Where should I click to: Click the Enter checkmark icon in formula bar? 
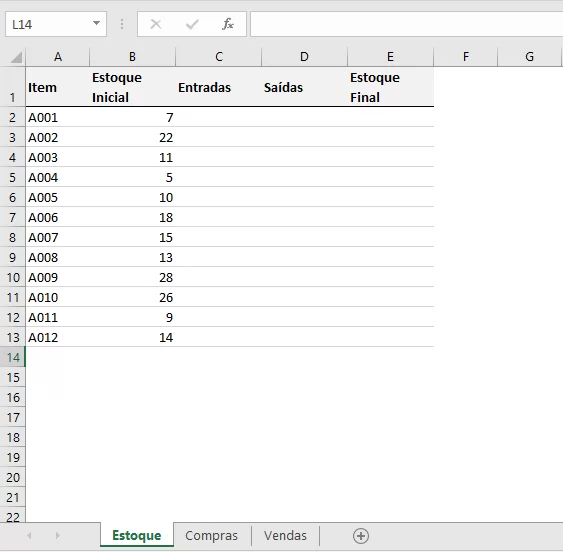(192, 24)
